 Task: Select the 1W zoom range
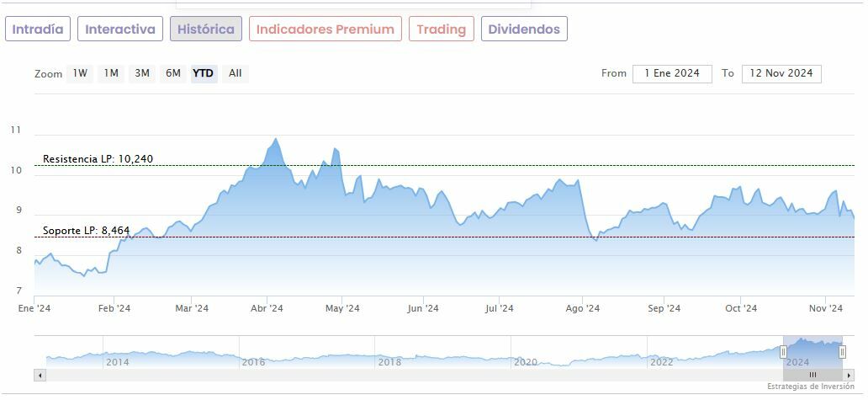point(80,73)
